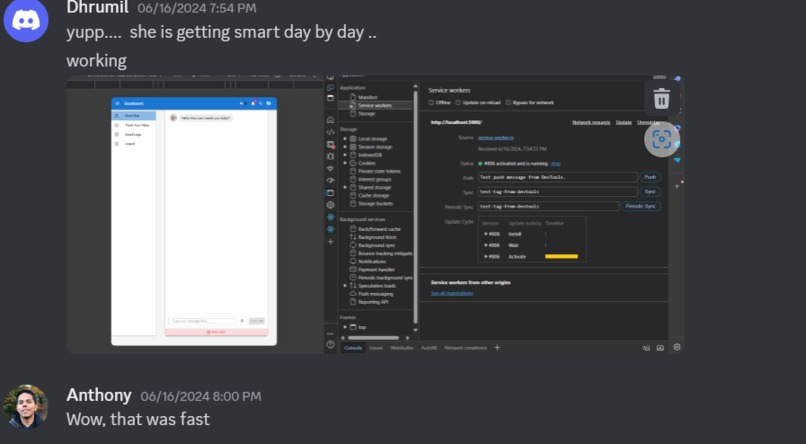Viewport: 806px width, 444px height.
Task: Select Track Your Vibes in Dashboard sidebar
Action: [x=134, y=125]
